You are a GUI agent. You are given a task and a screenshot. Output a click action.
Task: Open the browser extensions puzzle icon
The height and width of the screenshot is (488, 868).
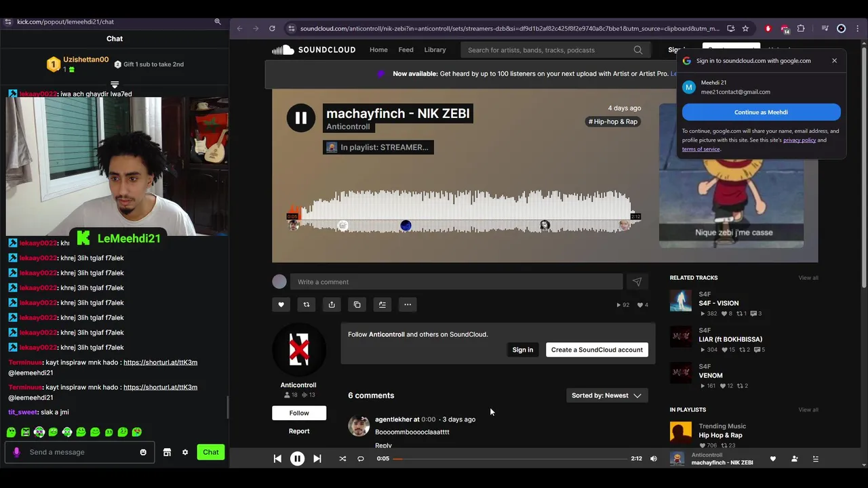[801, 28]
